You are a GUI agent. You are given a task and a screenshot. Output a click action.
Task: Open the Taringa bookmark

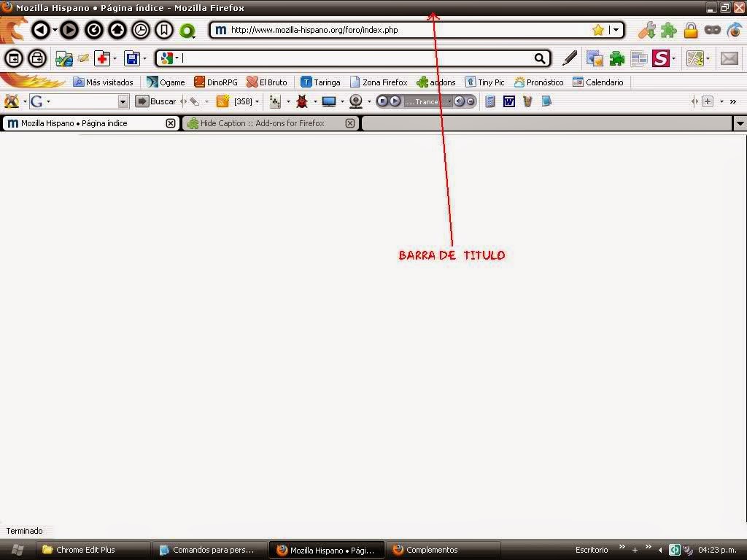click(321, 82)
